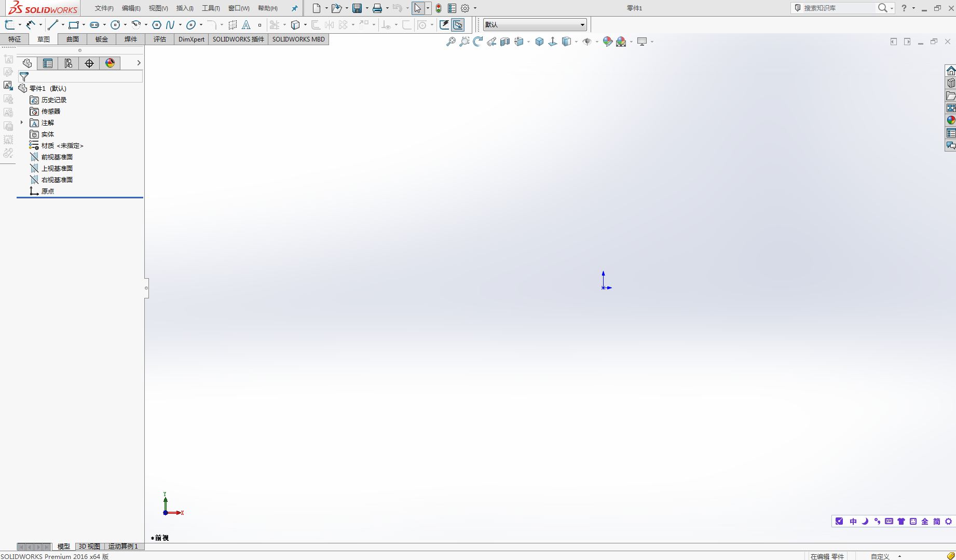Open the SOLIDWORKS Resources home icon
This screenshot has height=560, width=956.
tap(951, 71)
